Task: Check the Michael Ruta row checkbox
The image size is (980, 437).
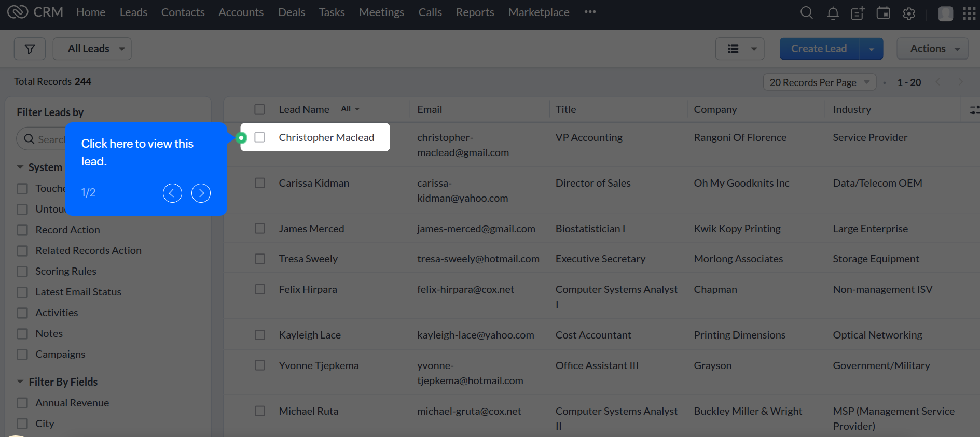Action: click(260, 411)
